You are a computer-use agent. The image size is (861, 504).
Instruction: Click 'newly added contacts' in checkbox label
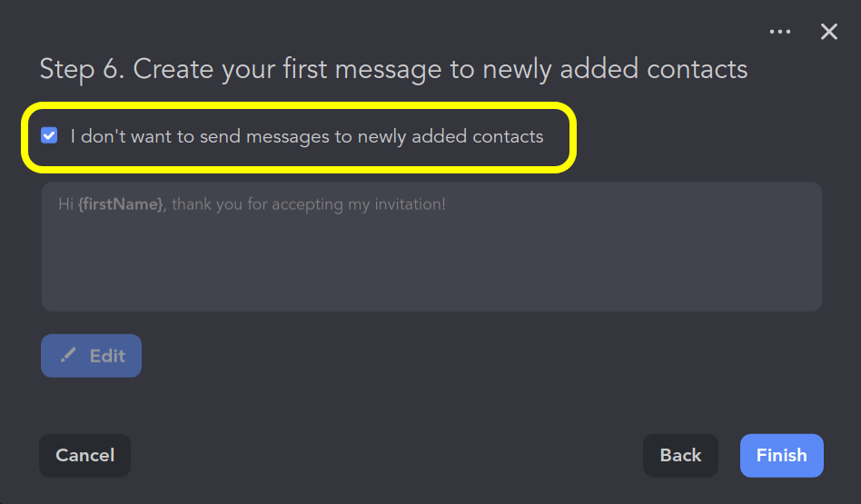point(450,136)
